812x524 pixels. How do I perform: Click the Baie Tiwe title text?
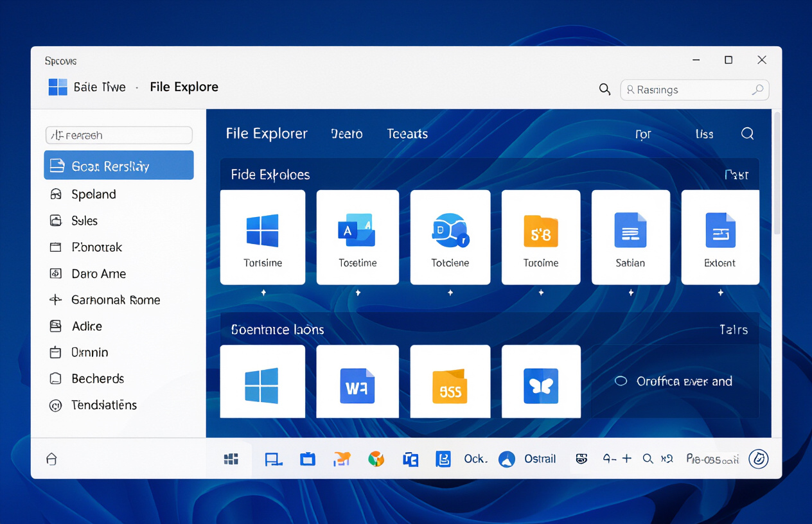point(100,87)
